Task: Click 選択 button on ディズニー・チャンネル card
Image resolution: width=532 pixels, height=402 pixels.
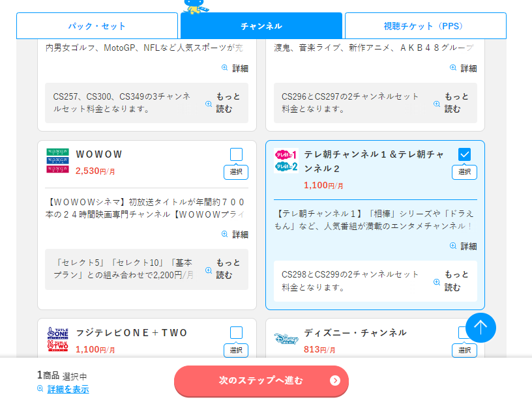Action: [x=464, y=350]
